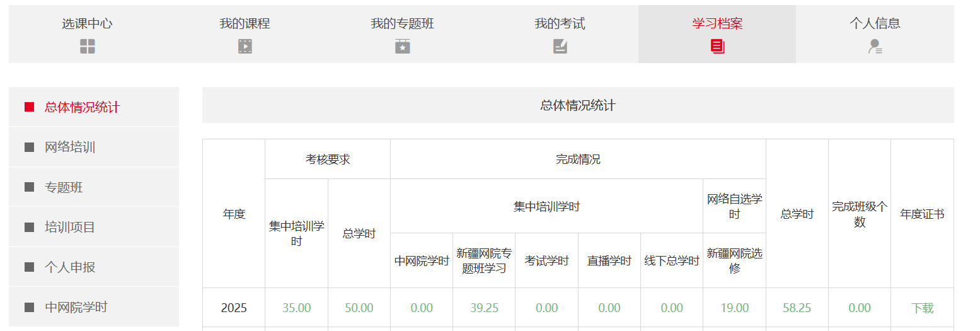This screenshot has width=980, height=331.
Task: Select 专题班 in the left sidebar
Action: point(64,187)
